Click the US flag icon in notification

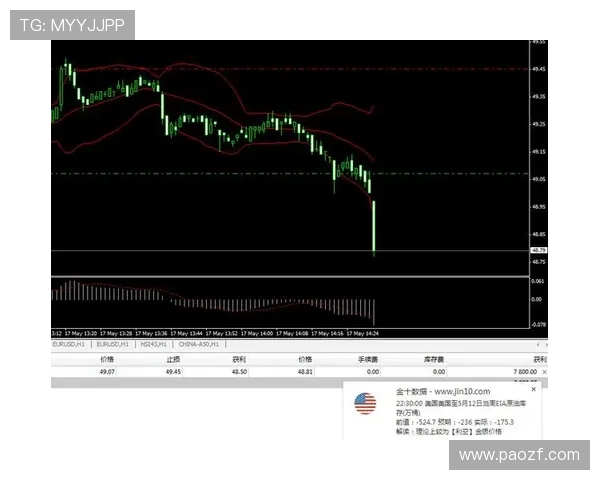click(x=365, y=404)
